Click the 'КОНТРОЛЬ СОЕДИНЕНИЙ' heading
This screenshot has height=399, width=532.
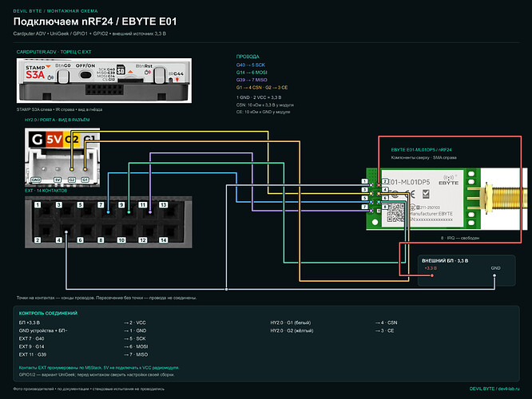48,314
